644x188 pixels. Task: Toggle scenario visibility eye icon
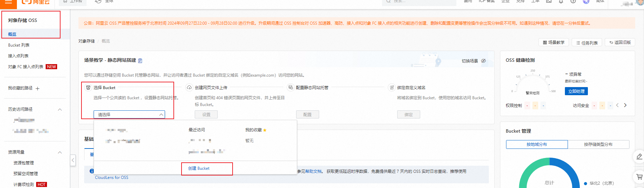(483, 61)
